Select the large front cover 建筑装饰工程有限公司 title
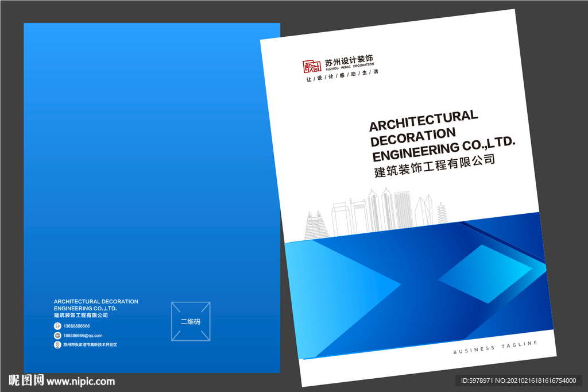 pos(435,165)
